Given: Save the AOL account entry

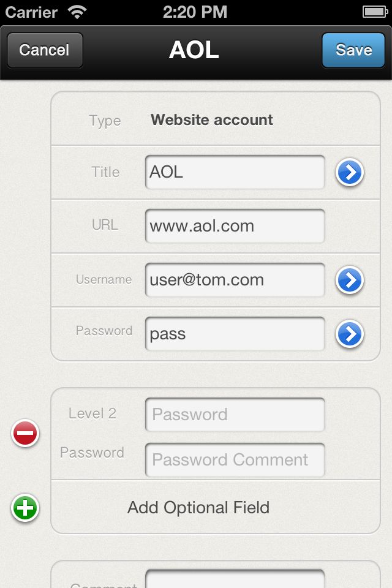Looking at the screenshot, I should pyautogui.click(x=353, y=50).
